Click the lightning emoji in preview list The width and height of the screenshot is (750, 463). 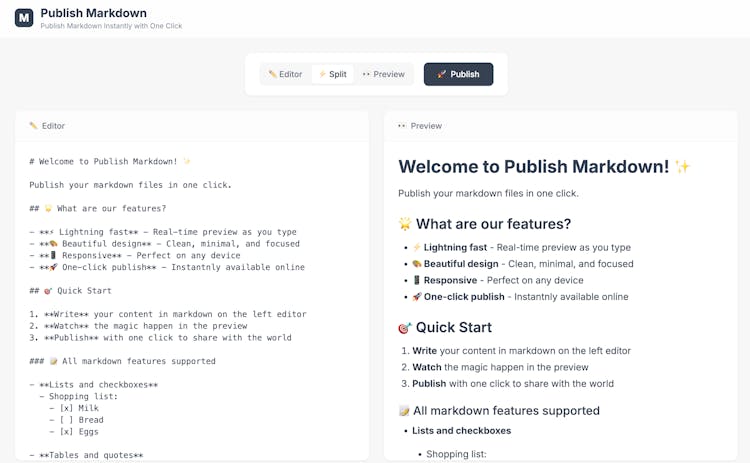tap(417, 247)
